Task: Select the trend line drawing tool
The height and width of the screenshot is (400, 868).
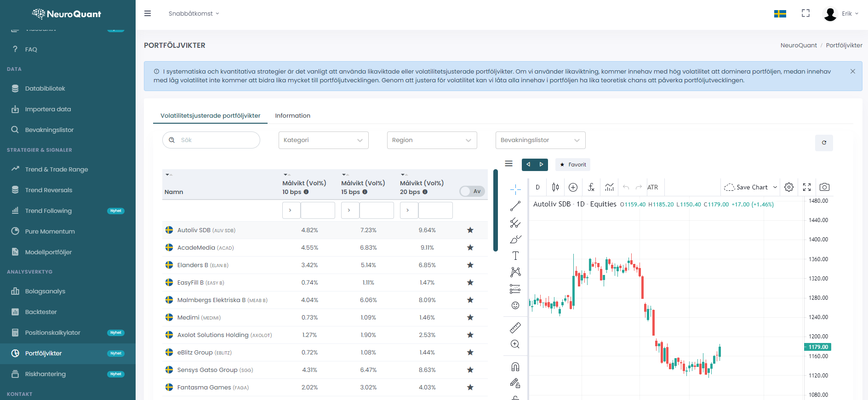Action: (515, 206)
